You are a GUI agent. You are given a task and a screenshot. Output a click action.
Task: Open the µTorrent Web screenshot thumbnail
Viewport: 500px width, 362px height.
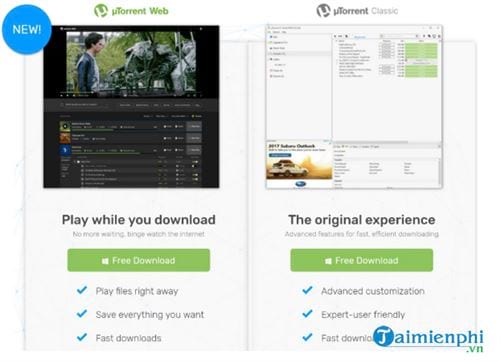[x=131, y=107]
